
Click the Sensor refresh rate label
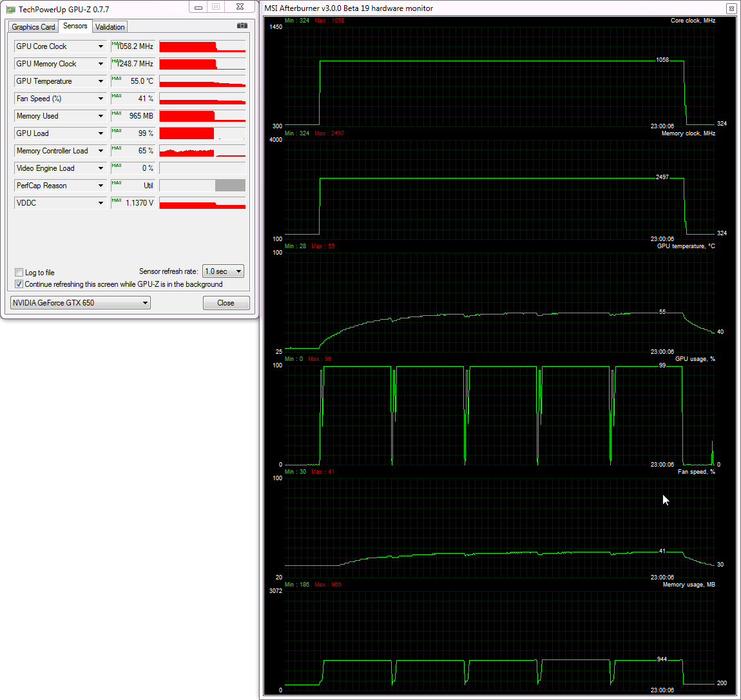[168, 271]
